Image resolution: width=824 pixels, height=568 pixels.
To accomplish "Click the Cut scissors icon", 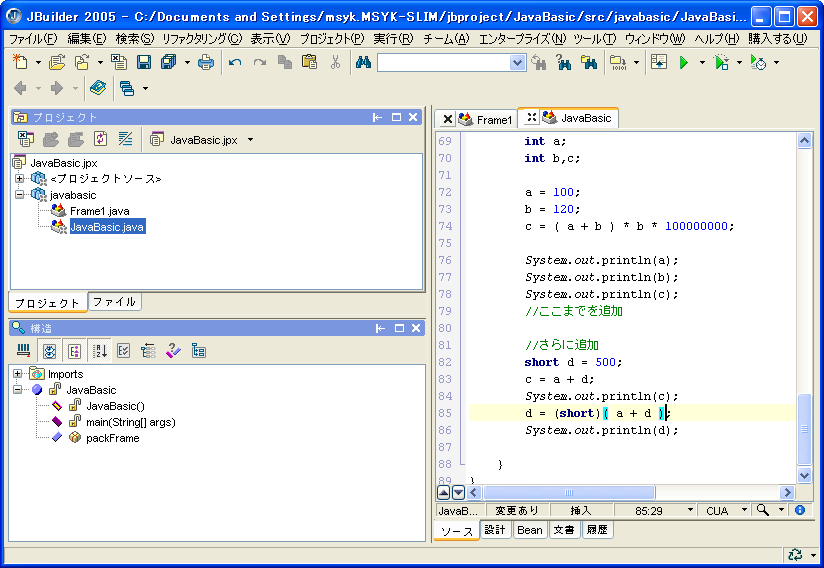I will [x=335, y=62].
